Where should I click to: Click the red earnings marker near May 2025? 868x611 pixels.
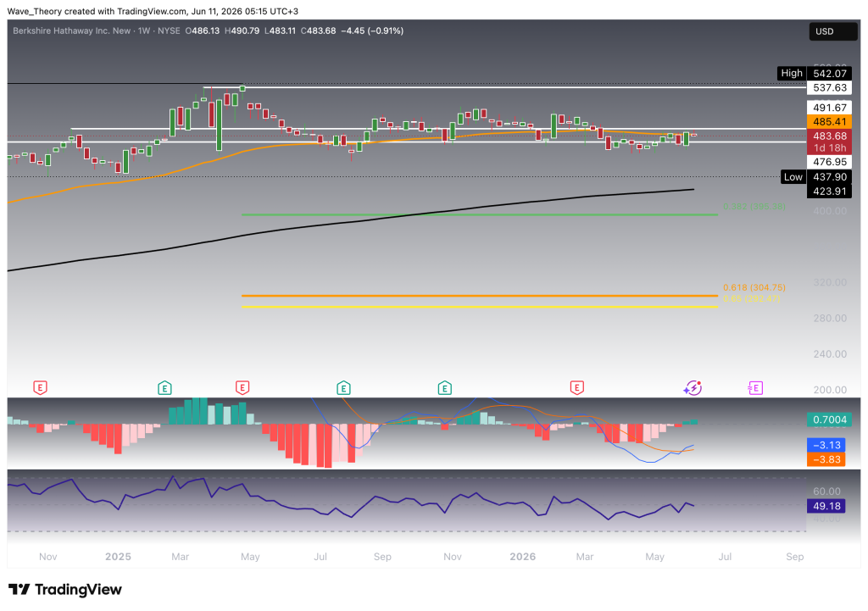(x=242, y=388)
